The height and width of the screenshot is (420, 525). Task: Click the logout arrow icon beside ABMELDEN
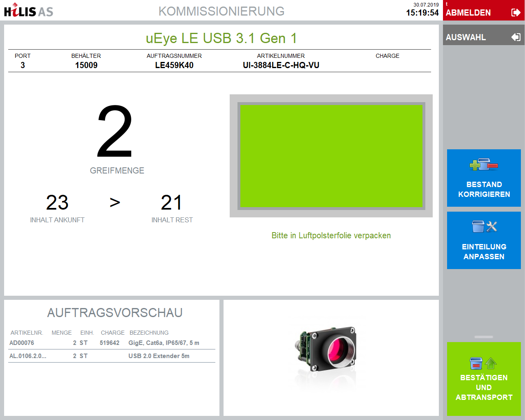point(516,13)
